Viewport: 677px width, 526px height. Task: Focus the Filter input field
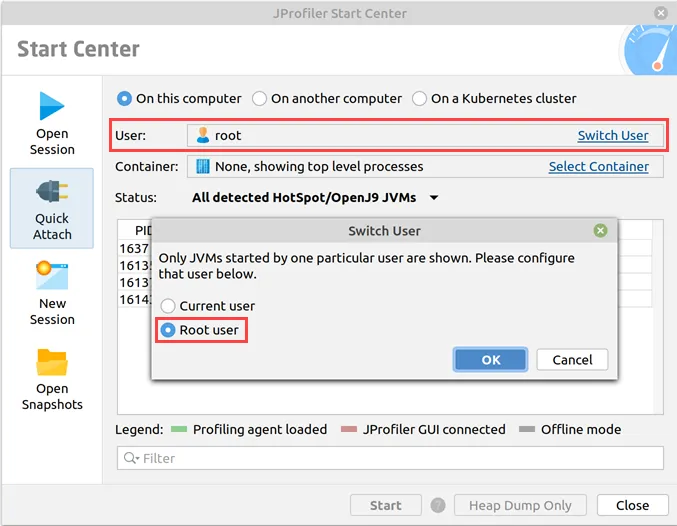tap(390, 458)
